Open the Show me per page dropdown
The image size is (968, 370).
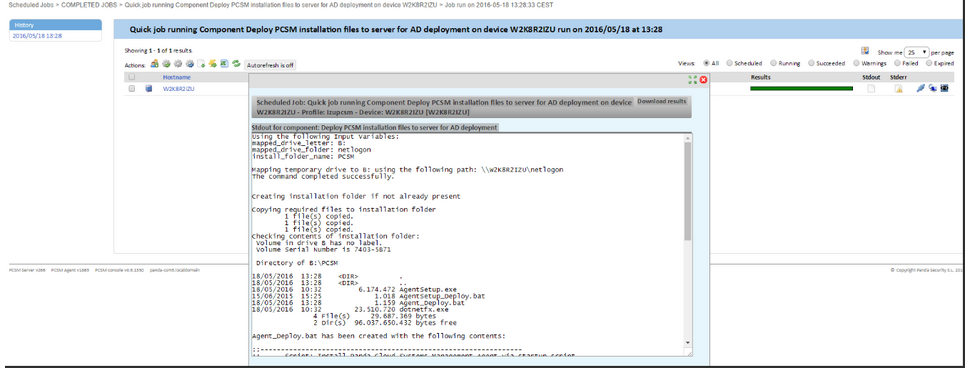(917, 53)
